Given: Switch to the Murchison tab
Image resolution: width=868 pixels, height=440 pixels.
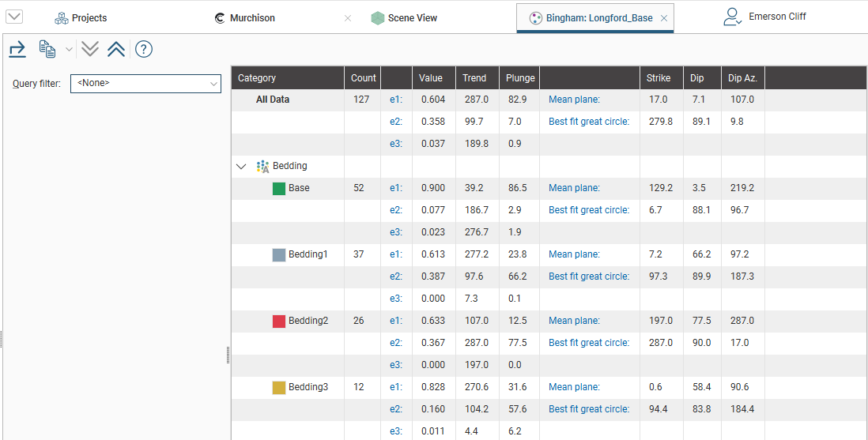Looking at the screenshot, I should tap(245, 18).
